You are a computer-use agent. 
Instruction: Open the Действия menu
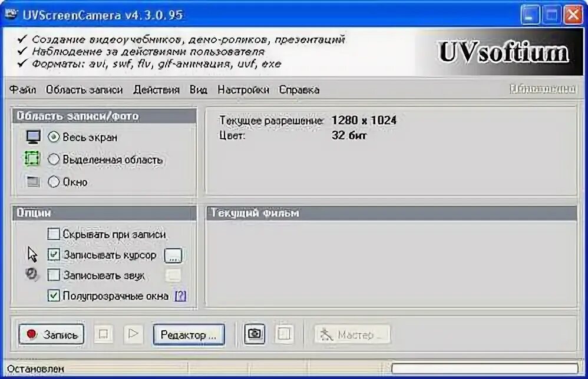[156, 90]
